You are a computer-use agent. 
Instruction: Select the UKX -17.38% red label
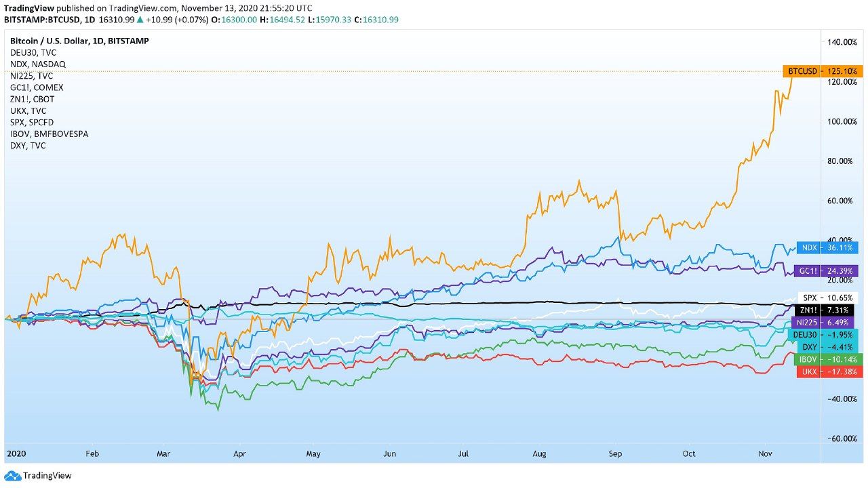pos(827,371)
